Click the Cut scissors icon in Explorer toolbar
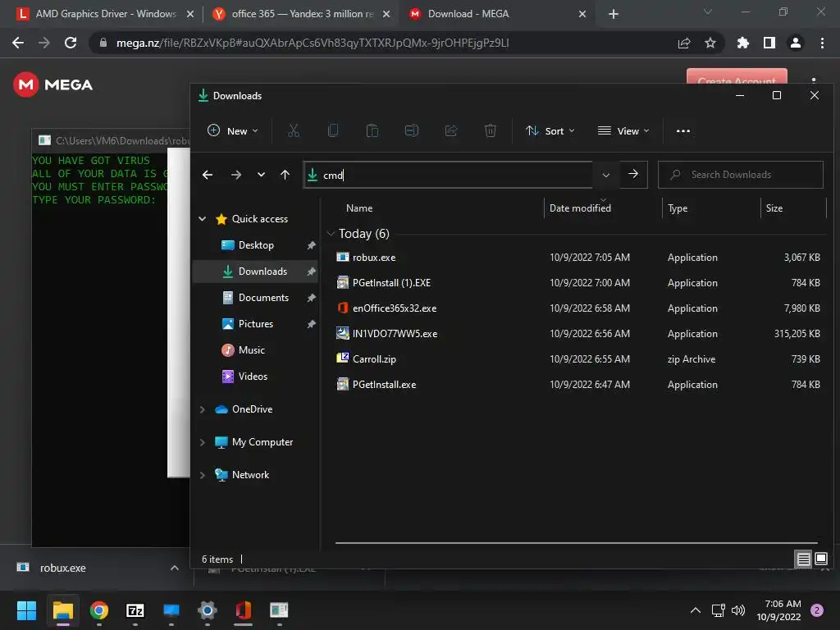 (x=294, y=130)
